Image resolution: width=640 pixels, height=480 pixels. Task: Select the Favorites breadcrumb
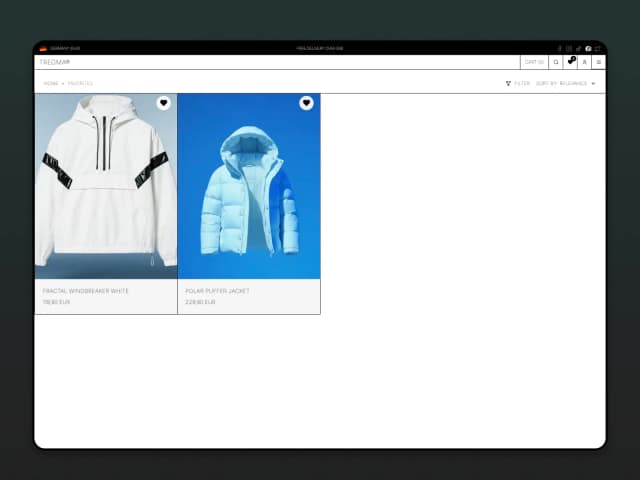coord(80,84)
